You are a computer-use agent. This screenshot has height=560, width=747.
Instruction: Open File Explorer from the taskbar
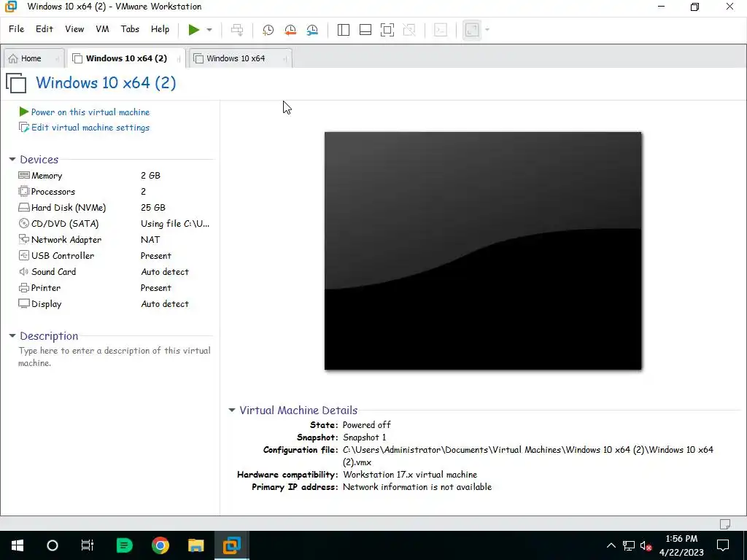[196, 545]
